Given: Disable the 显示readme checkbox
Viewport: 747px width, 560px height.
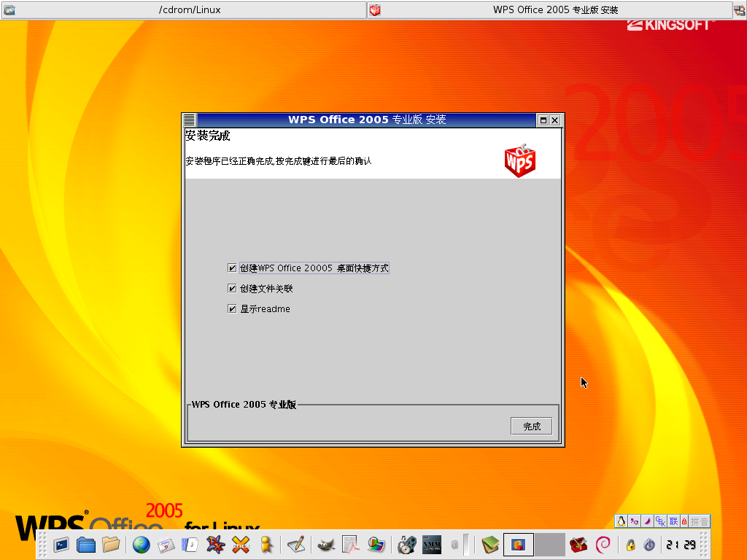Looking at the screenshot, I should (x=232, y=309).
